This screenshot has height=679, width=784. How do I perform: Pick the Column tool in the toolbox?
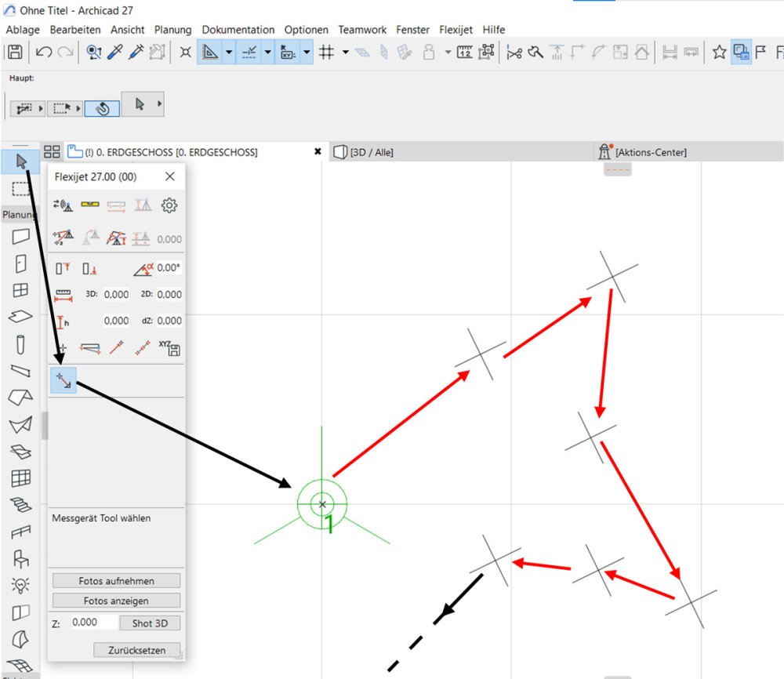pos(21,343)
